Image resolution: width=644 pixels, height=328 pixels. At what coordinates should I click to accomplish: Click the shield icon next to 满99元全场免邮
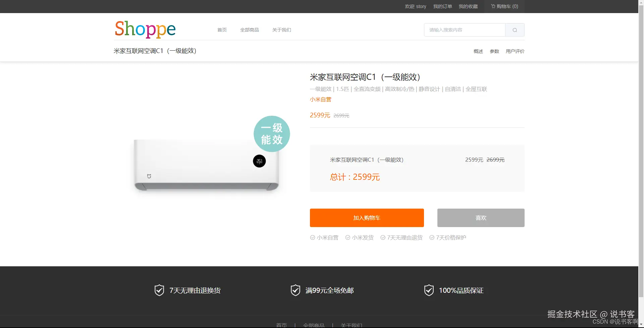[x=295, y=290]
